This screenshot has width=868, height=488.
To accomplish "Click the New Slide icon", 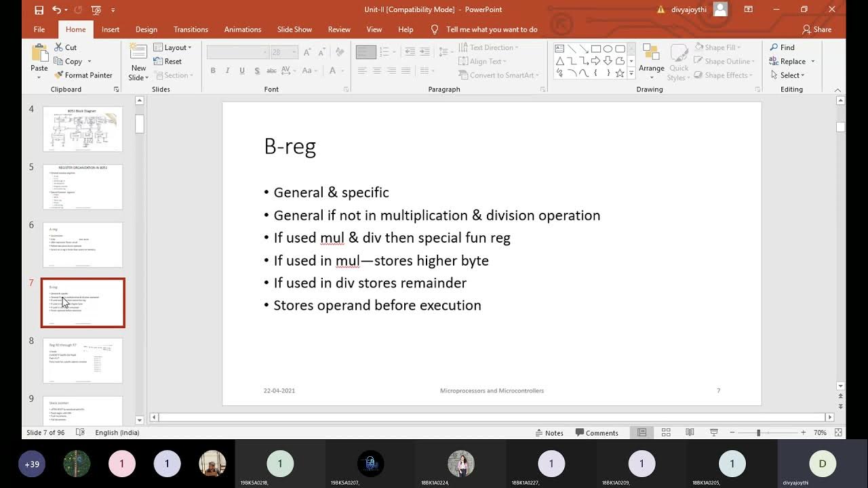I will (138, 53).
